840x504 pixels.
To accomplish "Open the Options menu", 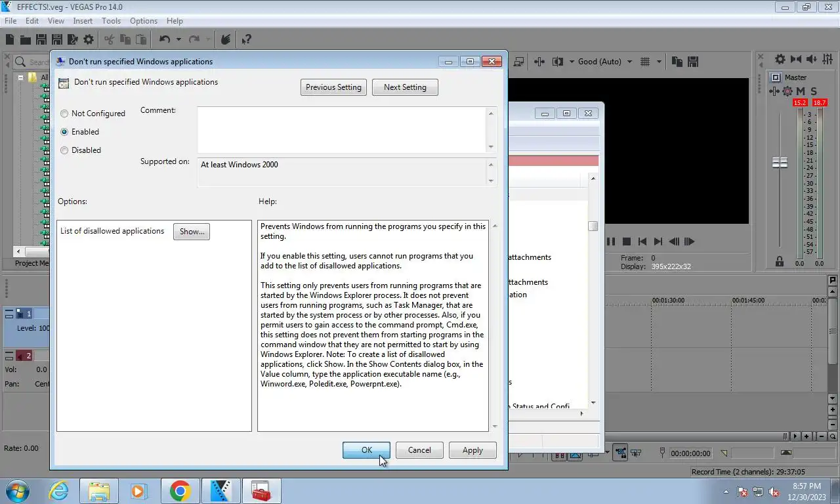I will tap(144, 21).
